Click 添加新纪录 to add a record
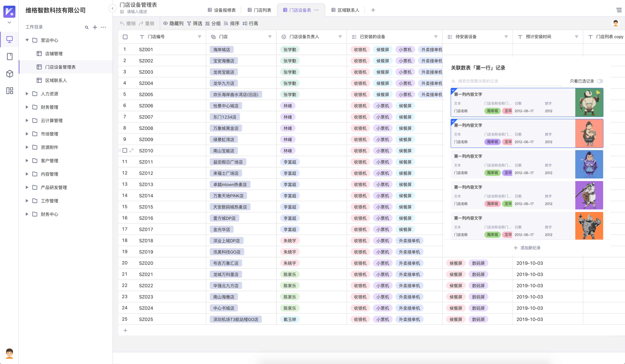 click(527, 248)
